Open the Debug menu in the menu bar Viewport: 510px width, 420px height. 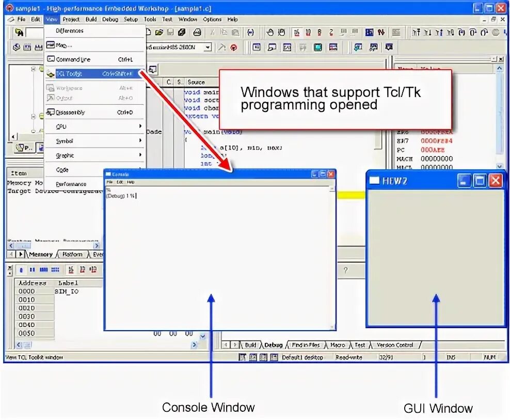[x=110, y=20]
